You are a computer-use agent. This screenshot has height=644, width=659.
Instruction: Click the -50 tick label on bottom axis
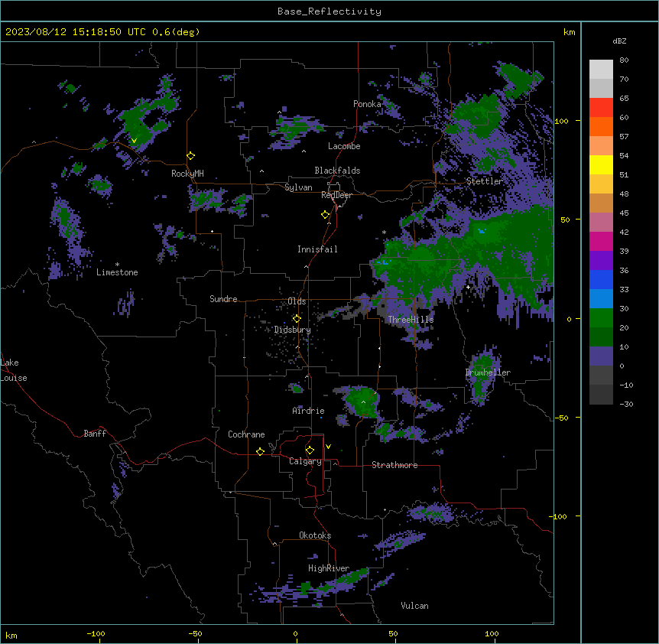pos(195,633)
